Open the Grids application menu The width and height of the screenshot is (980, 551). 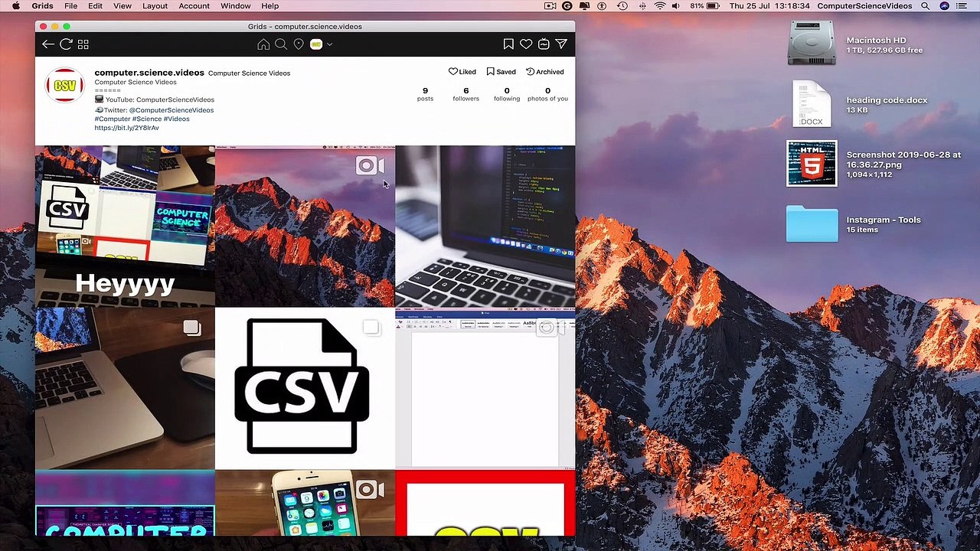click(42, 6)
